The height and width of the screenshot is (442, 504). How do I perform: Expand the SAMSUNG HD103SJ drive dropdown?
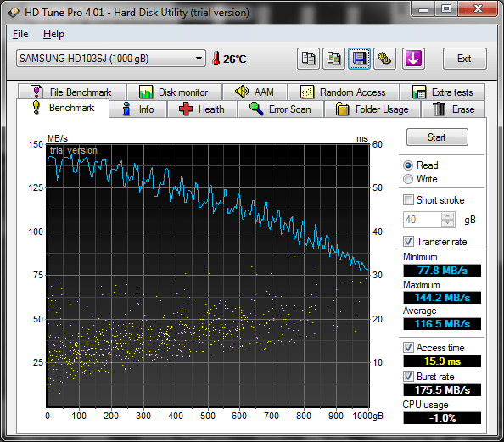[111, 59]
